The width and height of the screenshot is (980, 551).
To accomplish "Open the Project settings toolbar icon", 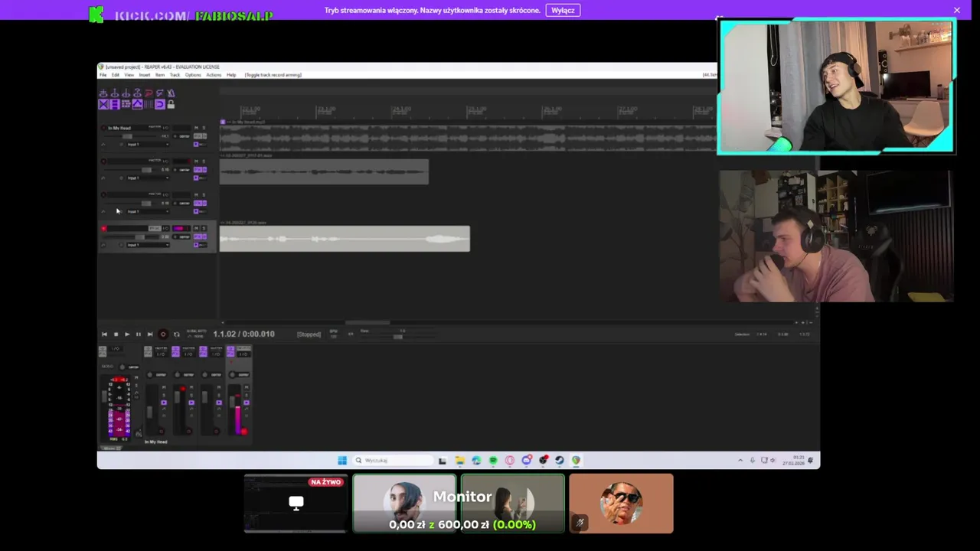I will [138, 93].
